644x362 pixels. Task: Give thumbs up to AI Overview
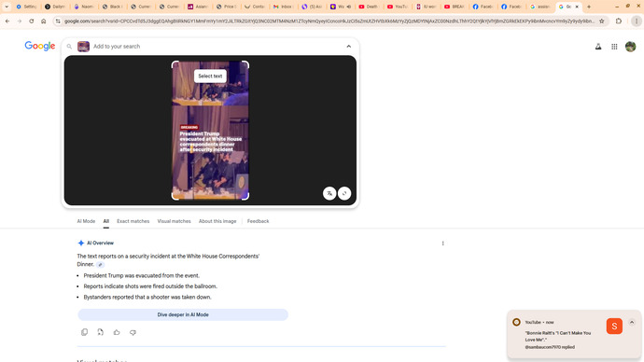pyautogui.click(x=117, y=332)
